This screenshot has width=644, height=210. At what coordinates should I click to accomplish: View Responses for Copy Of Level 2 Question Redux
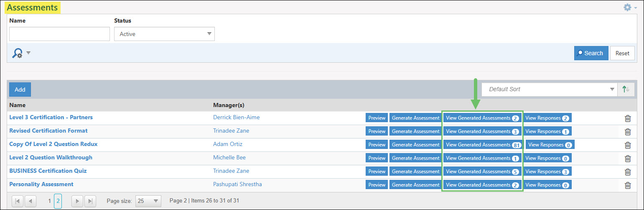tap(550, 145)
